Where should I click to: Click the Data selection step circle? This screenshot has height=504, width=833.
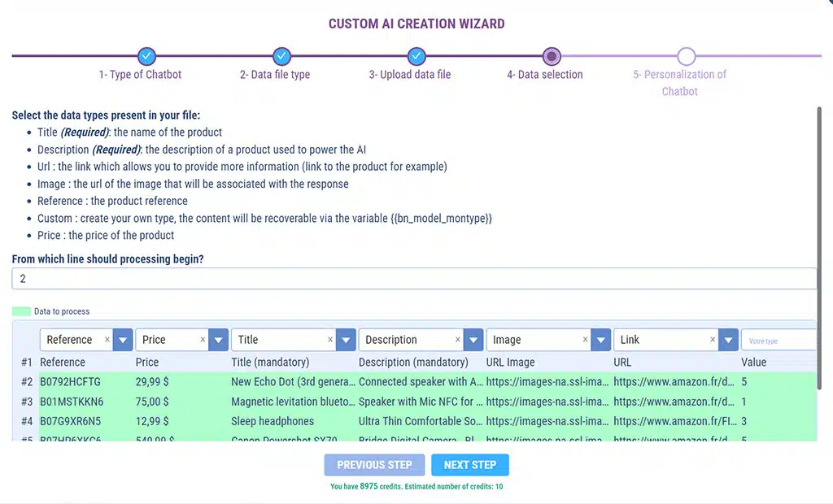click(552, 56)
